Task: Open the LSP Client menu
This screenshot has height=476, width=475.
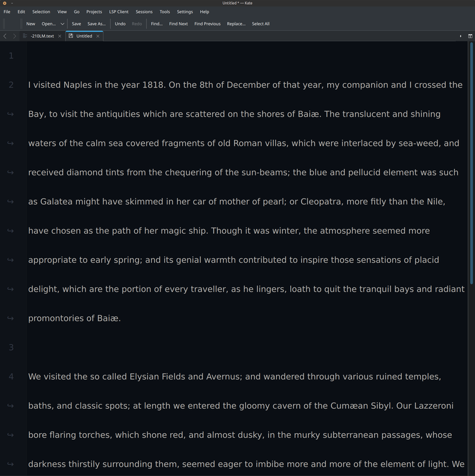Action: coord(118,12)
